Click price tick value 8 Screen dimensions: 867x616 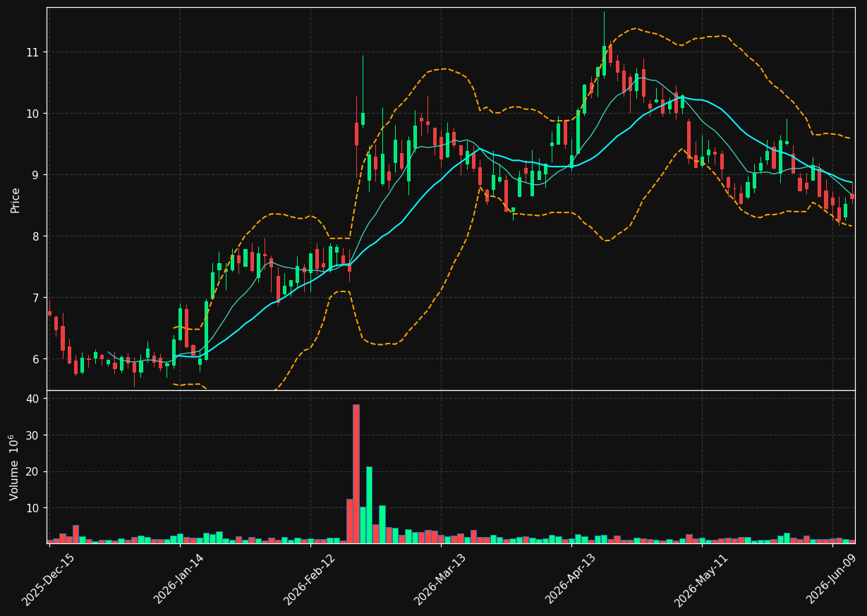(x=36, y=236)
